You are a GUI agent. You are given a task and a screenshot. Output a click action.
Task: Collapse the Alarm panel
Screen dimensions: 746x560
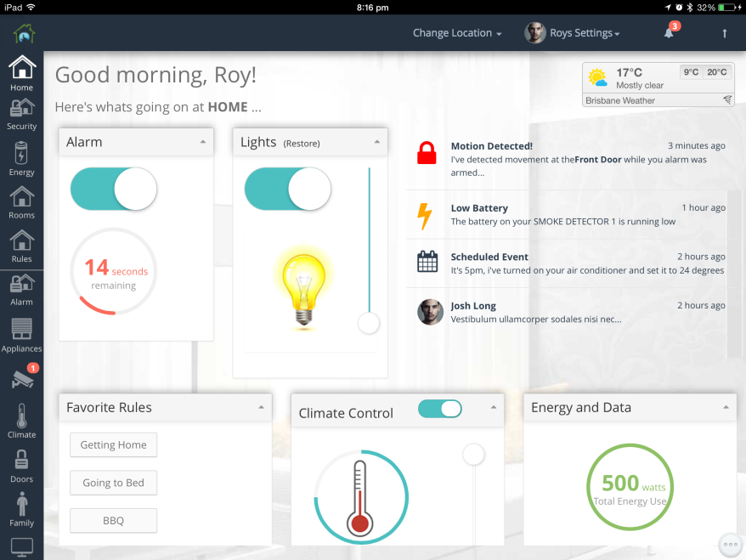(x=203, y=142)
